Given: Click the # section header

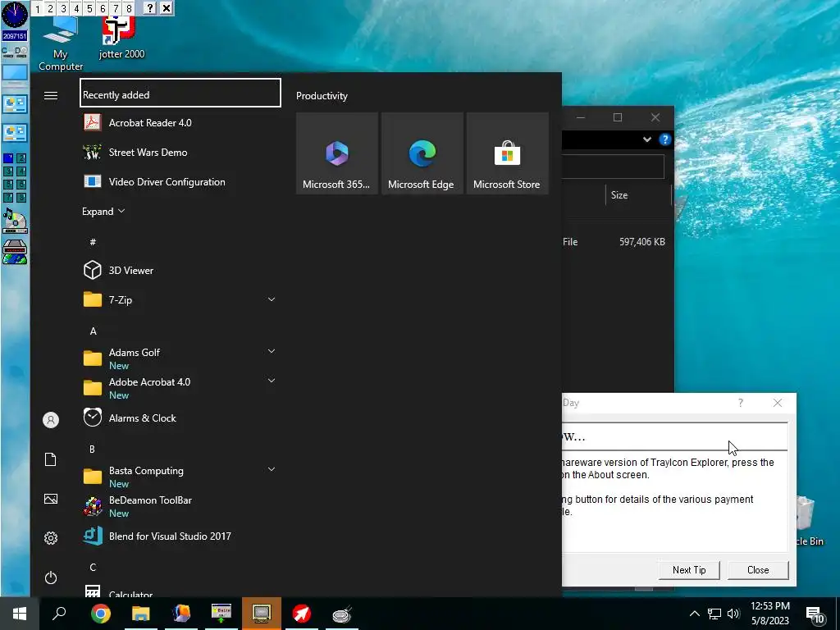Looking at the screenshot, I should tap(93, 242).
